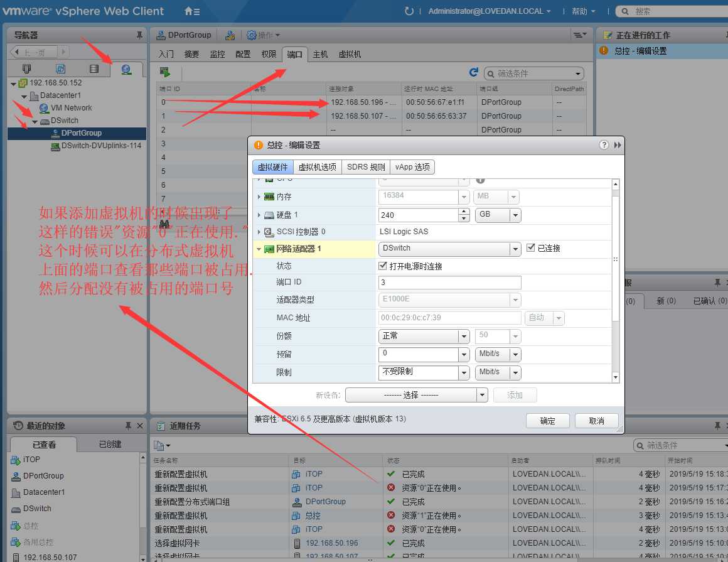Pin the Navigator panel

[x=139, y=35]
